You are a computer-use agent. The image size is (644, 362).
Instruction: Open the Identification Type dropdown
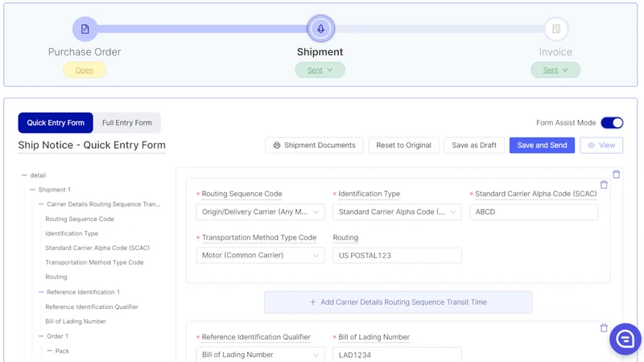[x=397, y=212]
